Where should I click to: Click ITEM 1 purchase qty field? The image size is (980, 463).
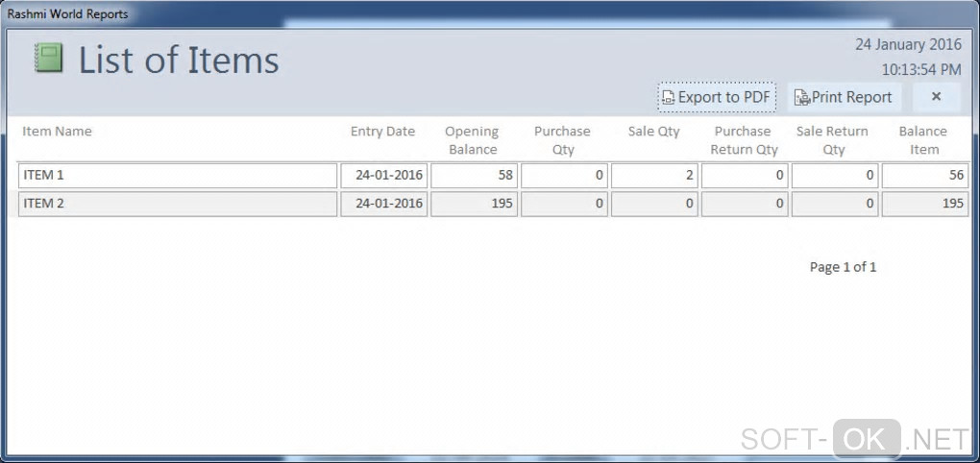point(564,176)
